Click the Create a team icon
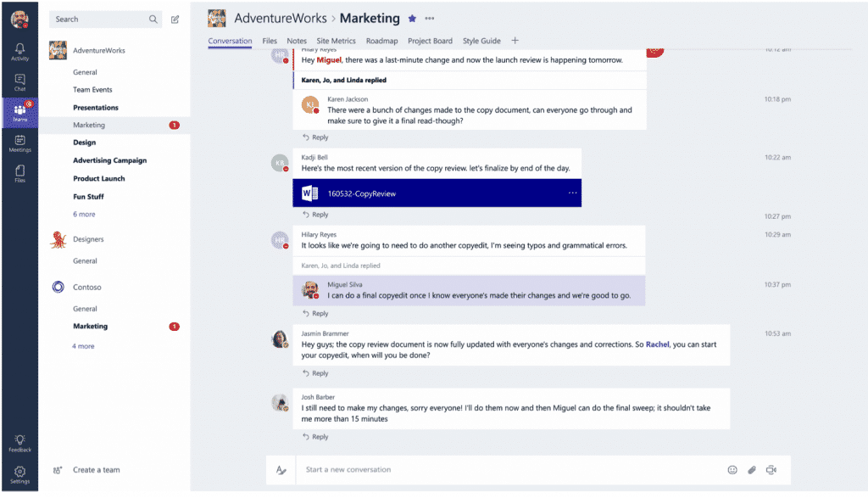 pos(58,470)
